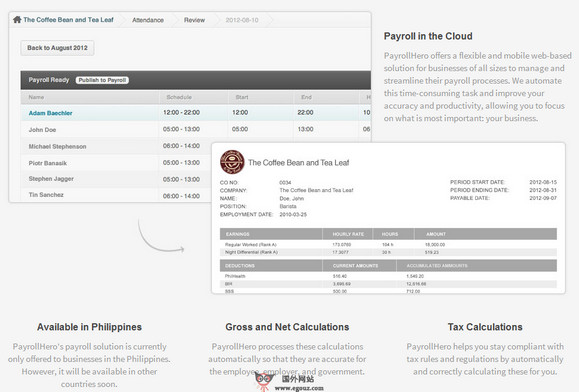Select the Stephen Jagger row
The width and height of the screenshot is (579, 392).
pyautogui.click(x=116, y=179)
